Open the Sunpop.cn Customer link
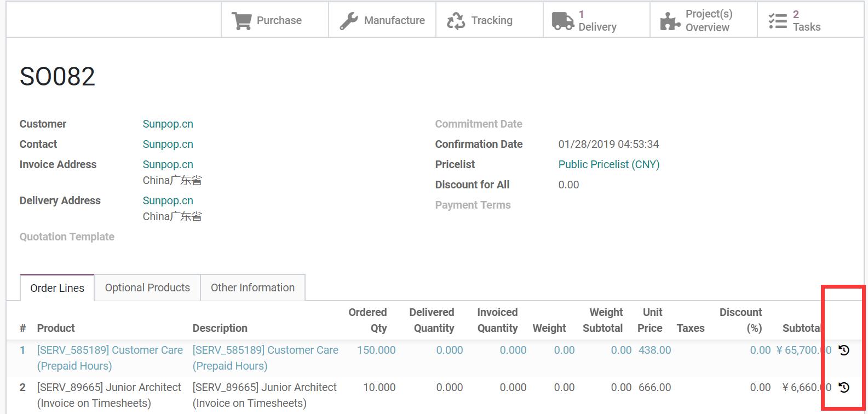 coord(168,124)
